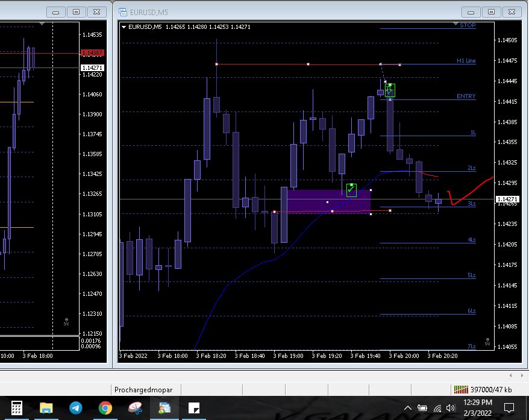Click the connection bars status icon

tap(461, 390)
